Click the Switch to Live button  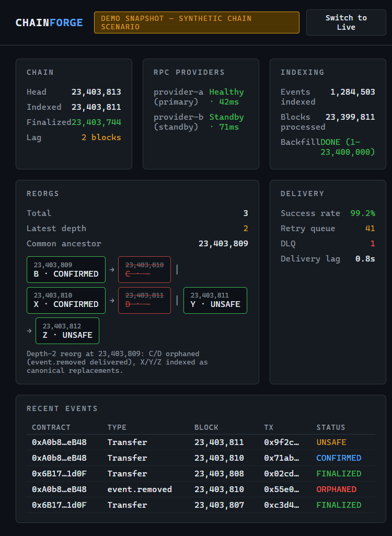click(346, 22)
